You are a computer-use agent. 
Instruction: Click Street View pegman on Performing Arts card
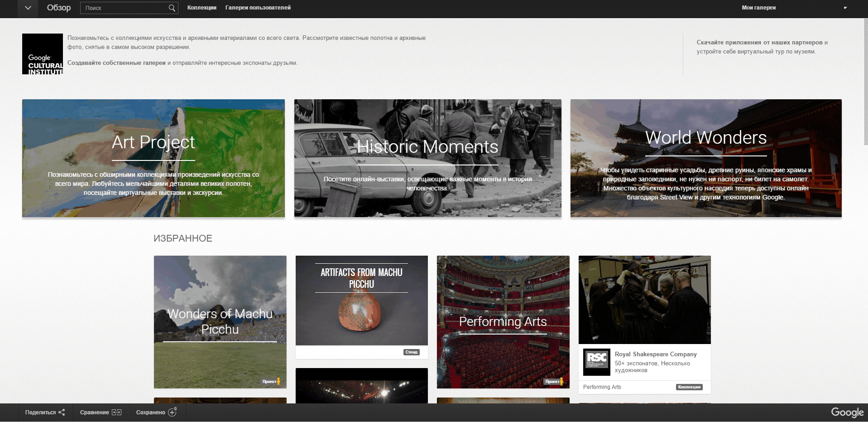tap(561, 382)
